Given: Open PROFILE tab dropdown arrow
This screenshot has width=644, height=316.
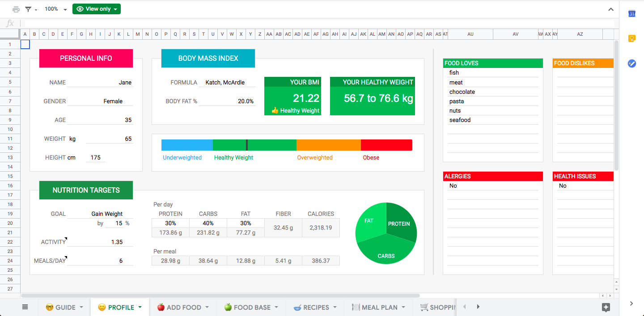Looking at the screenshot, I should (x=140, y=307).
